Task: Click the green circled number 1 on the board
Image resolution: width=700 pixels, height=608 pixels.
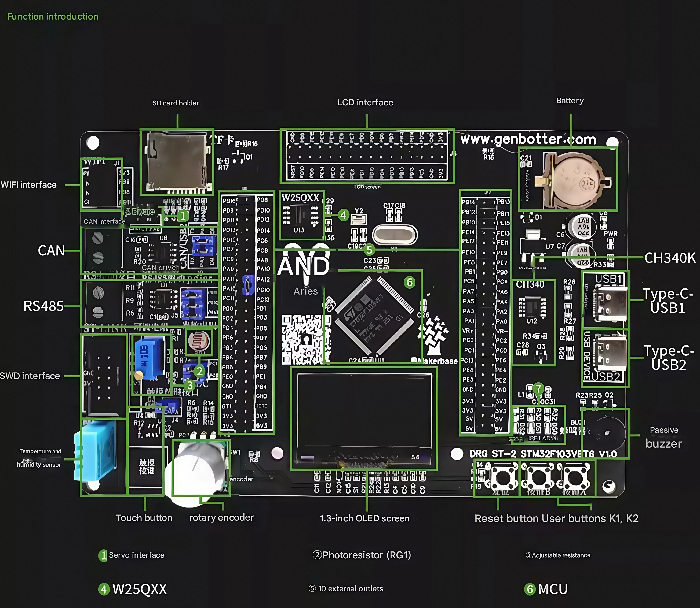Action: click(x=183, y=216)
